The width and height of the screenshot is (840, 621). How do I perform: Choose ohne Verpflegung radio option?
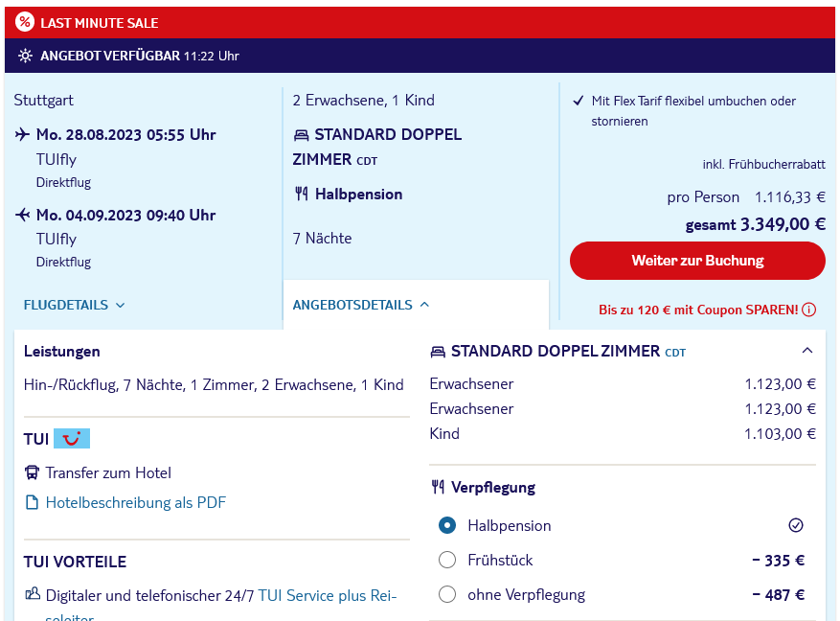447,594
